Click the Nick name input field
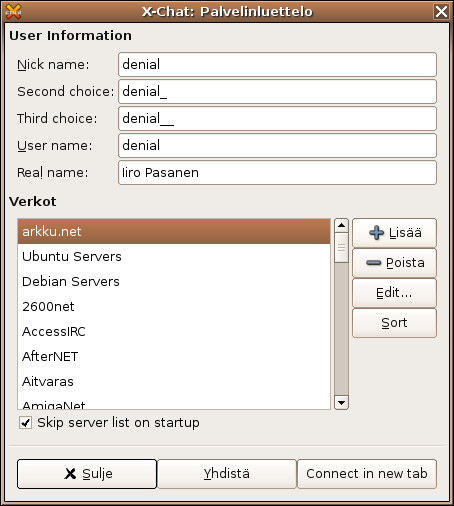This screenshot has height=506, width=454. tap(277, 64)
